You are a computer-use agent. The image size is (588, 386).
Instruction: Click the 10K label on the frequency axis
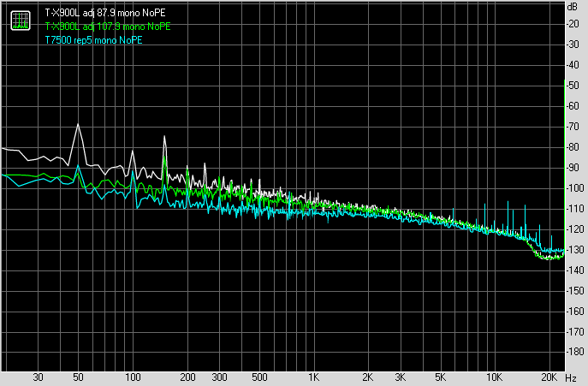[x=494, y=377]
